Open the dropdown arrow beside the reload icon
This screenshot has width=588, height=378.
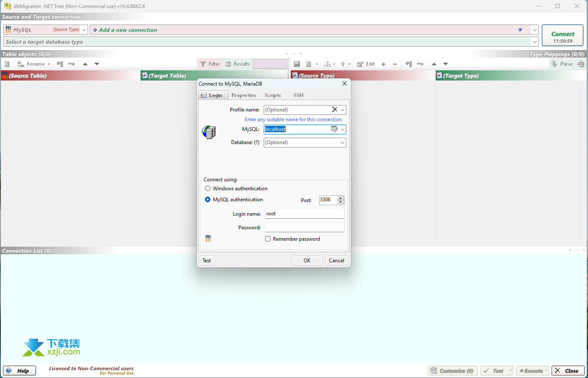tap(317, 64)
